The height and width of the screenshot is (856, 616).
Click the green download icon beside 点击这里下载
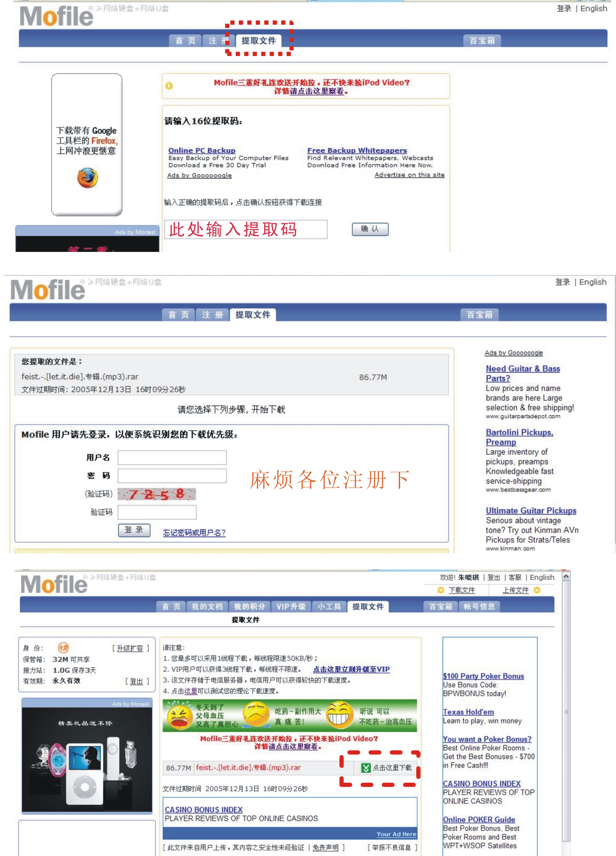[x=366, y=768]
